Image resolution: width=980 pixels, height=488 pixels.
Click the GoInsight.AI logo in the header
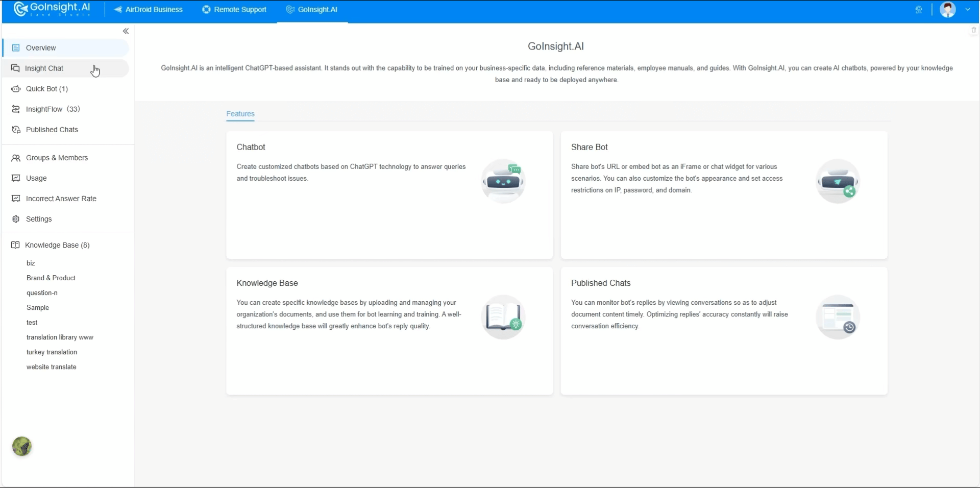click(52, 9)
